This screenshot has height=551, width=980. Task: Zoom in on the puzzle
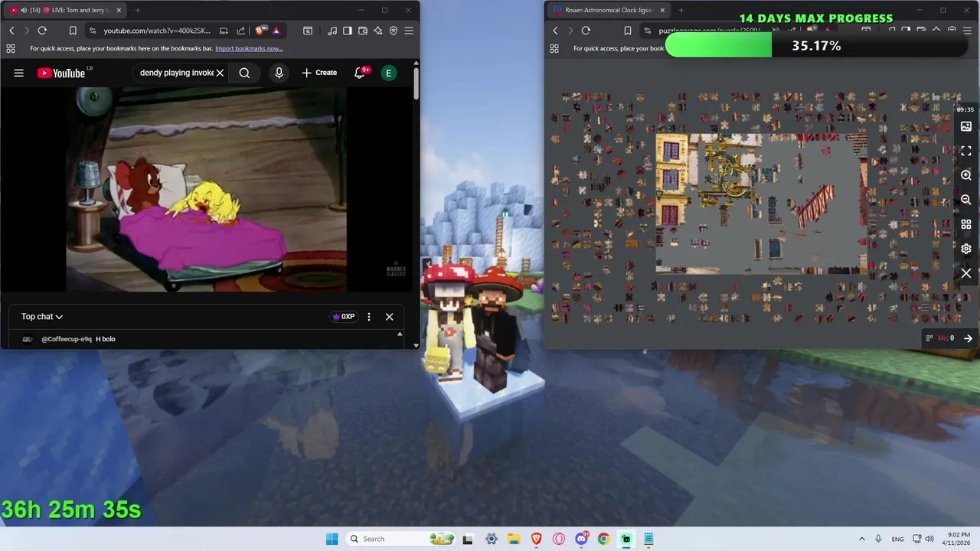click(x=966, y=175)
